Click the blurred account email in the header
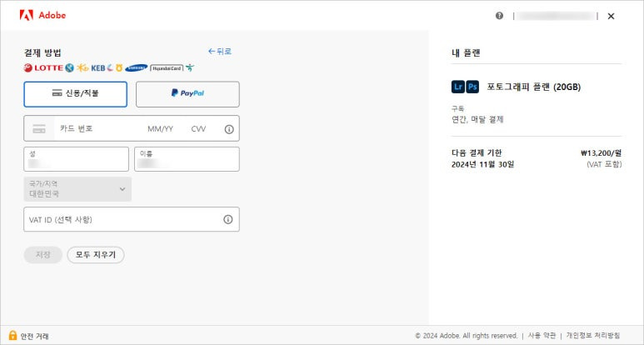Image resolution: width=644 pixels, height=345 pixels. tap(556, 16)
